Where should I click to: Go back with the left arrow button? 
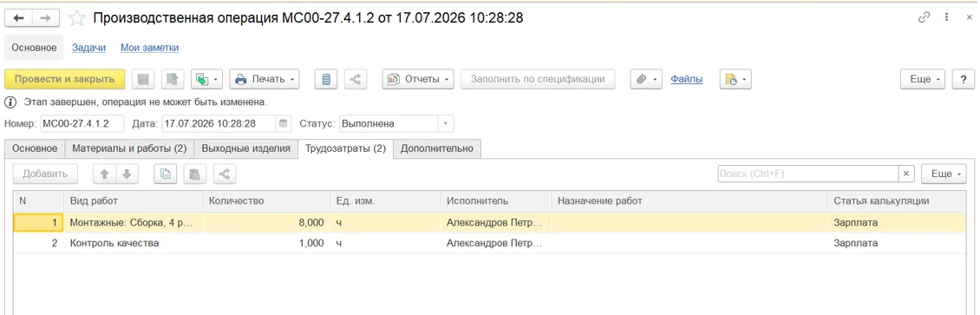(18, 18)
